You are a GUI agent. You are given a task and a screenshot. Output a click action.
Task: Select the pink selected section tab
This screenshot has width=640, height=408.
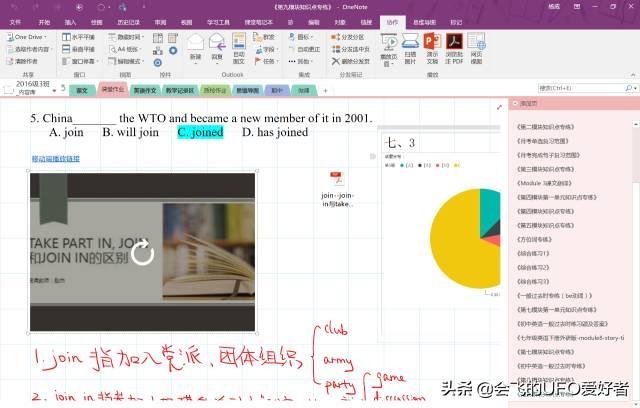tap(113, 89)
